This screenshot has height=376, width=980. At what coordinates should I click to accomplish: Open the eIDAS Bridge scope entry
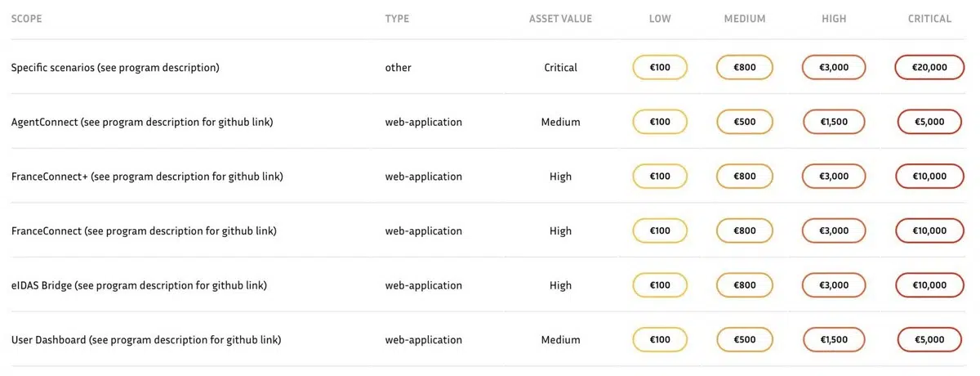click(140, 285)
